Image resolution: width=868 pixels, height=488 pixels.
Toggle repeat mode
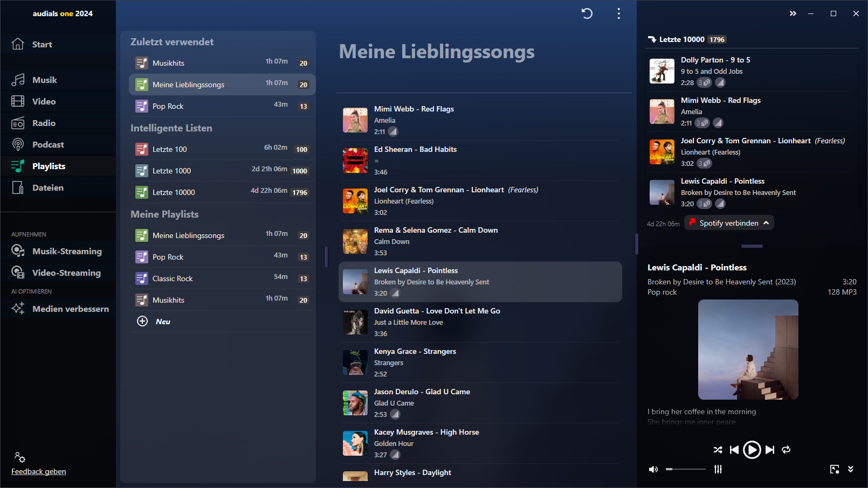(786, 450)
